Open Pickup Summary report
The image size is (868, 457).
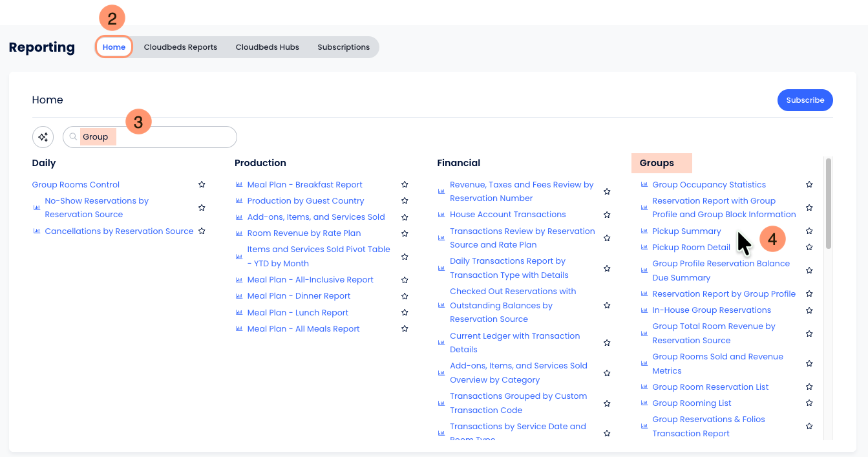(x=686, y=231)
